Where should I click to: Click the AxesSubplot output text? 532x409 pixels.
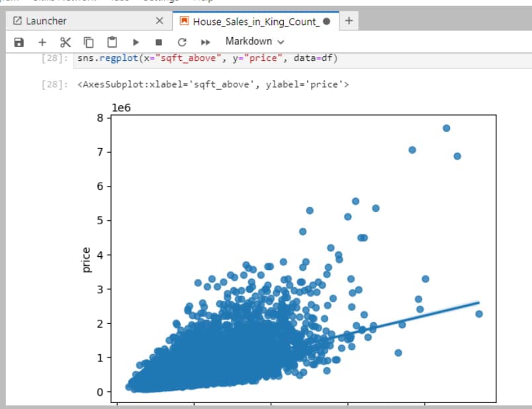(x=212, y=85)
